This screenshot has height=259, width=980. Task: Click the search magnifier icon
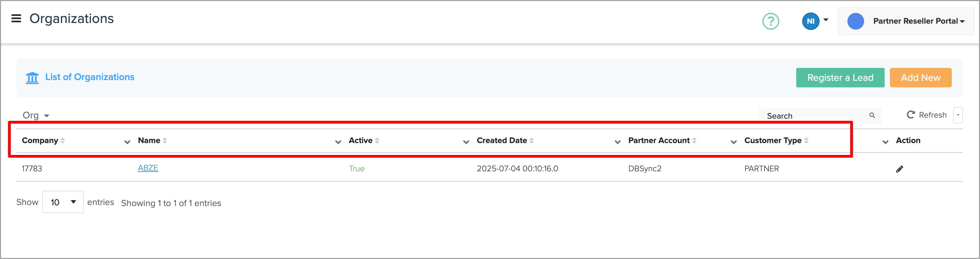[x=871, y=115]
